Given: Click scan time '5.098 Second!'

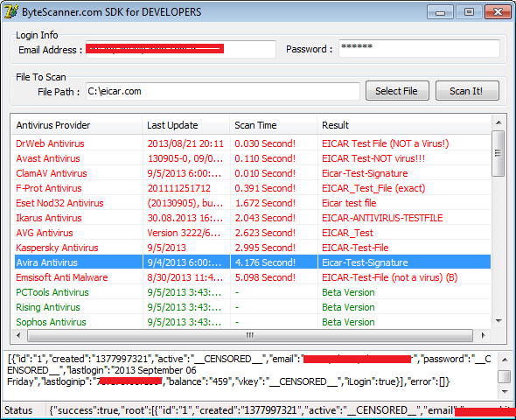Looking at the screenshot, I should [265, 277].
